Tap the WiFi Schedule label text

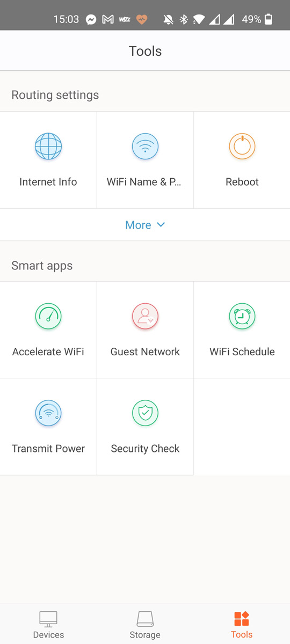242,352
